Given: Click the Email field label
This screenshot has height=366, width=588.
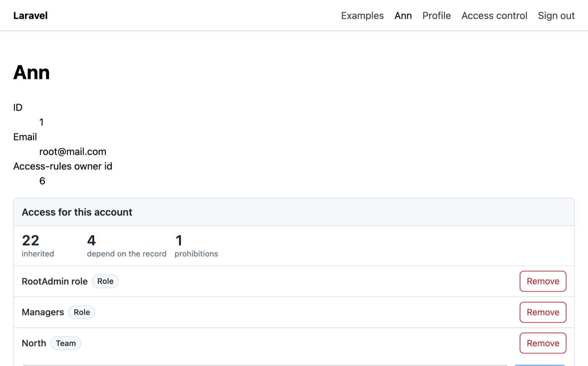Looking at the screenshot, I should click(x=25, y=137).
